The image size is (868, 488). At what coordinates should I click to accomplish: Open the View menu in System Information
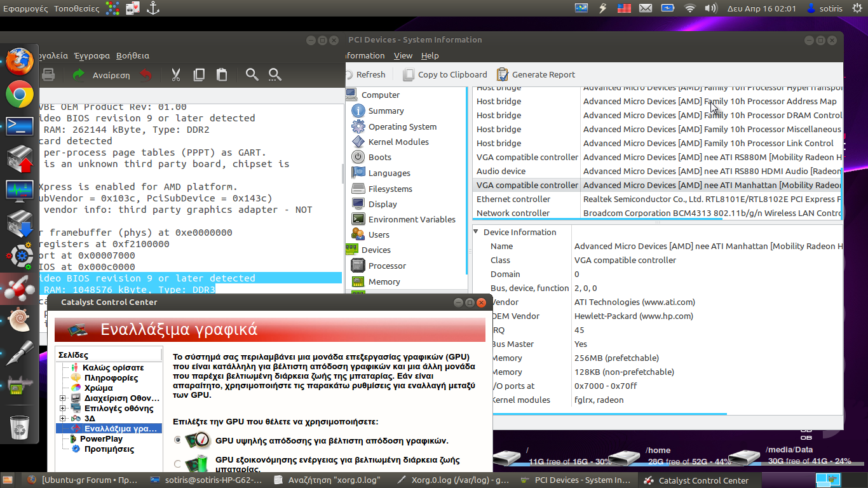(403, 56)
